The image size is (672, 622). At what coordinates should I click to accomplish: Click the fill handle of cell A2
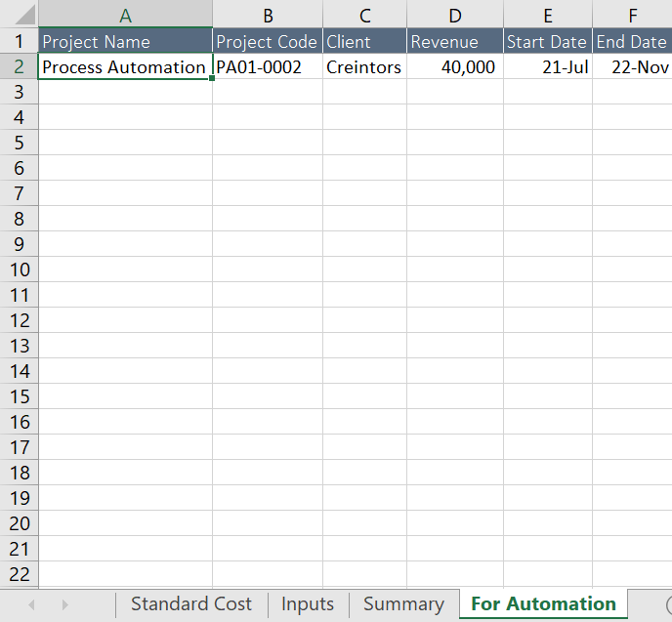[x=212, y=78]
